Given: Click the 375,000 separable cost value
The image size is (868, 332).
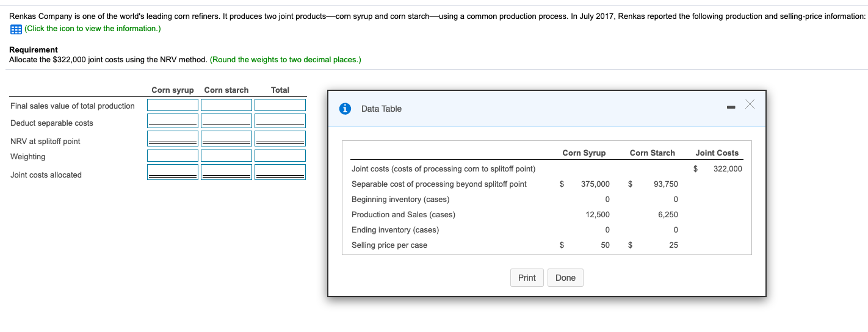Looking at the screenshot, I should pos(595,184).
